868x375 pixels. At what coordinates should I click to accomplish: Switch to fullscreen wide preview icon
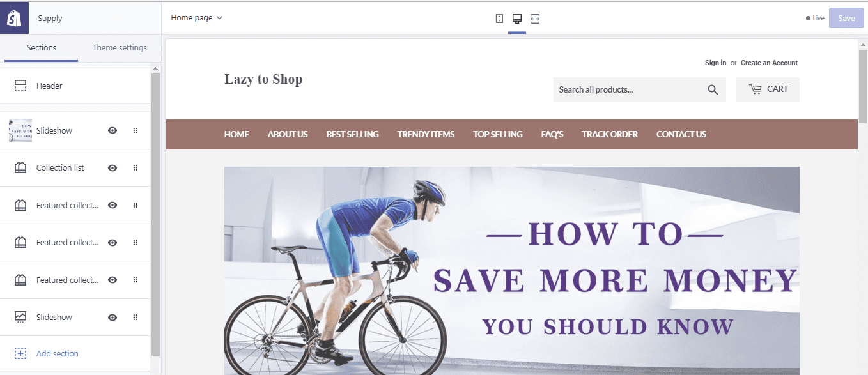pyautogui.click(x=535, y=19)
